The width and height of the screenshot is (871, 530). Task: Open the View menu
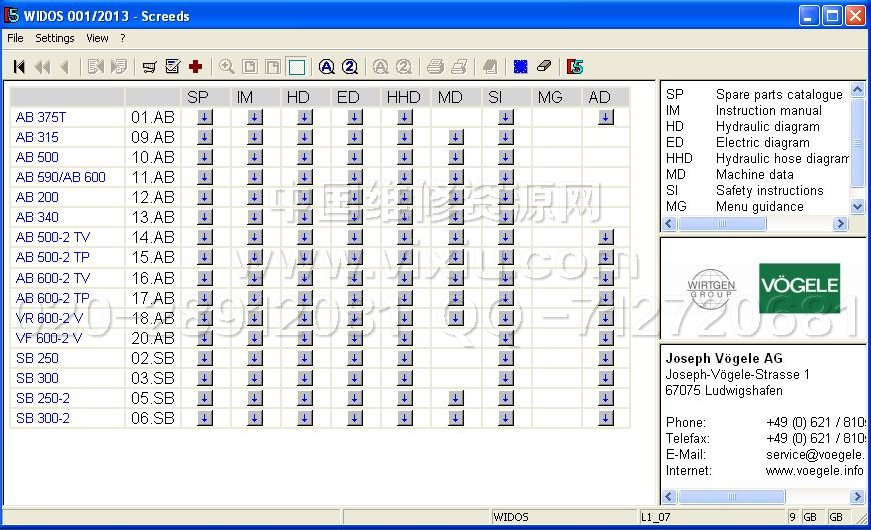97,38
